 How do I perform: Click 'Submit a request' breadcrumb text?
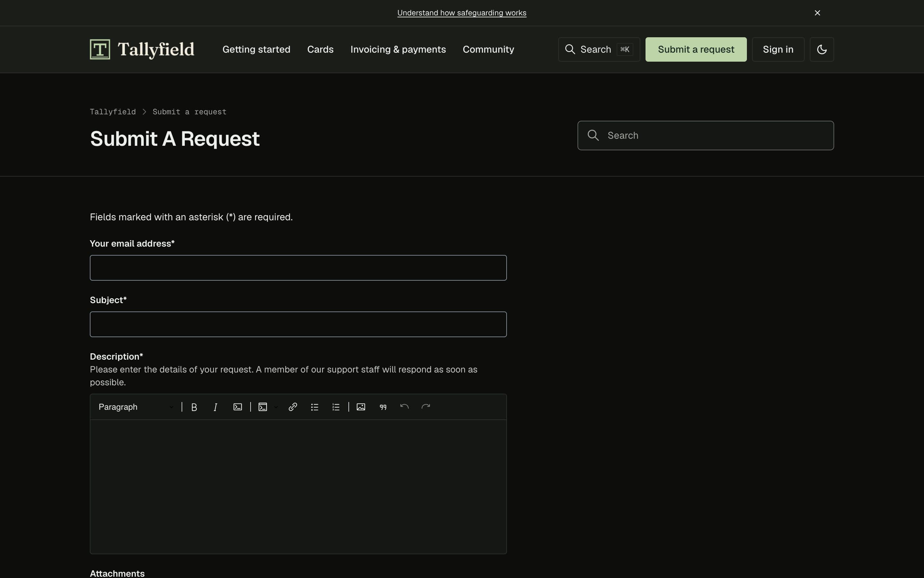coord(189,112)
